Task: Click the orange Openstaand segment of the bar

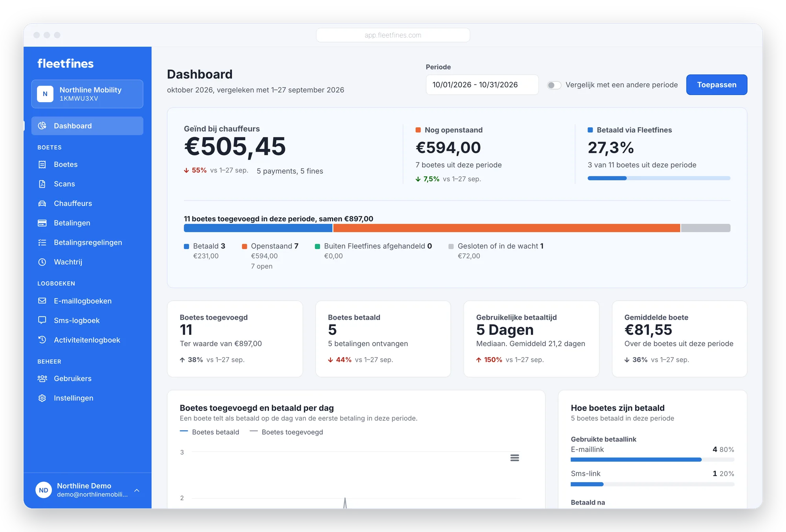Action: point(507,228)
